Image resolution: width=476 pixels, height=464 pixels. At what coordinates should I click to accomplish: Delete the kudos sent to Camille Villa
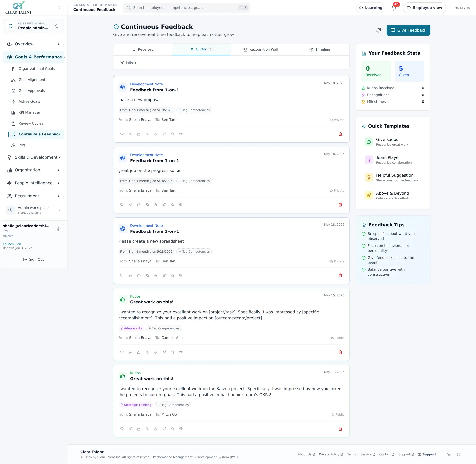[x=340, y=352]
